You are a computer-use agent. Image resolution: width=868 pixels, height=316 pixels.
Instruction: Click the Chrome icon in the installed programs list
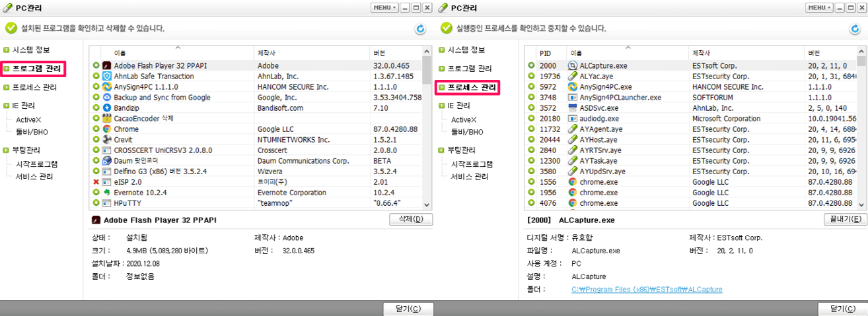point(106,129)
